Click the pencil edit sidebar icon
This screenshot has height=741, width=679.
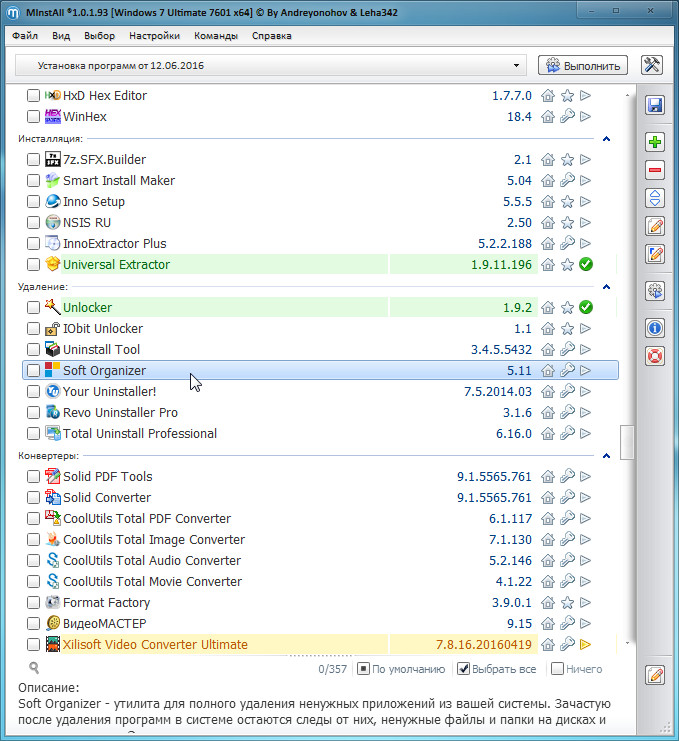pyautogui.click(x=655, y=226)
